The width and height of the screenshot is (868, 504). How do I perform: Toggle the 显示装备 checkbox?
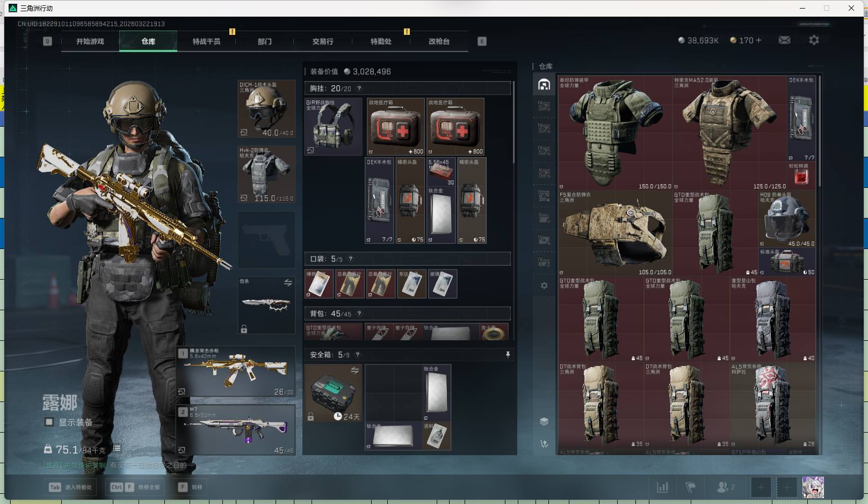pos(49,422)
